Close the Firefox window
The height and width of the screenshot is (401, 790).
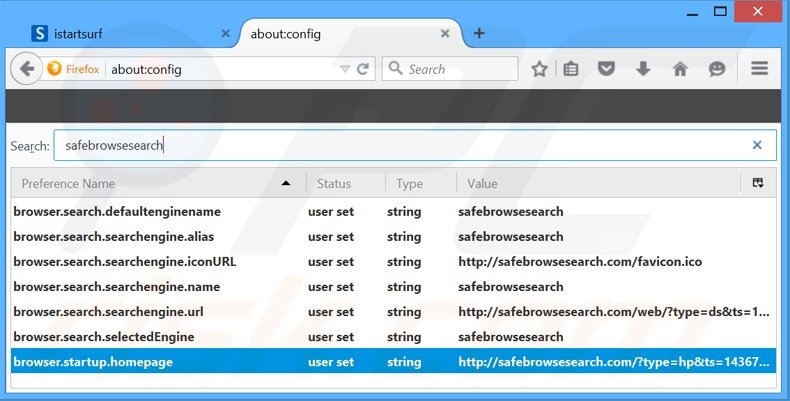click(x=758, y=11)
